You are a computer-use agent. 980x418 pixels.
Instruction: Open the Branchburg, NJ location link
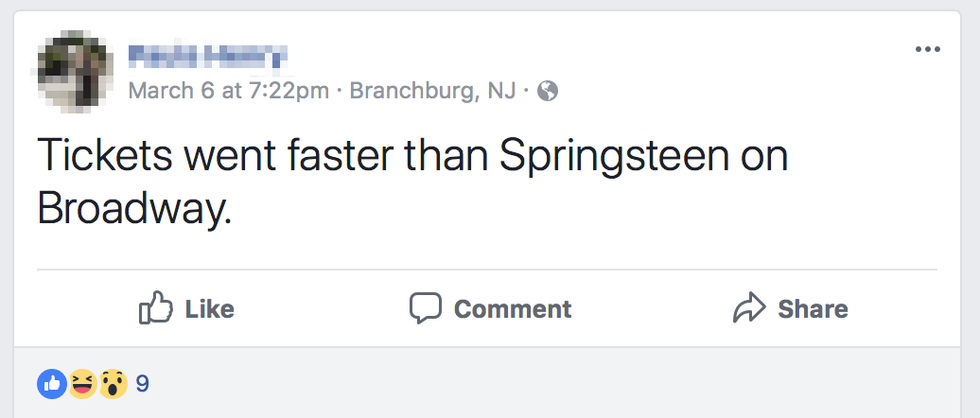tap(433, 92)
